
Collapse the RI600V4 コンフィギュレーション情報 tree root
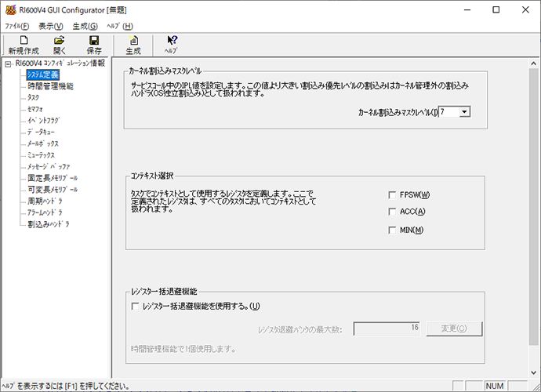coord(8,64)
